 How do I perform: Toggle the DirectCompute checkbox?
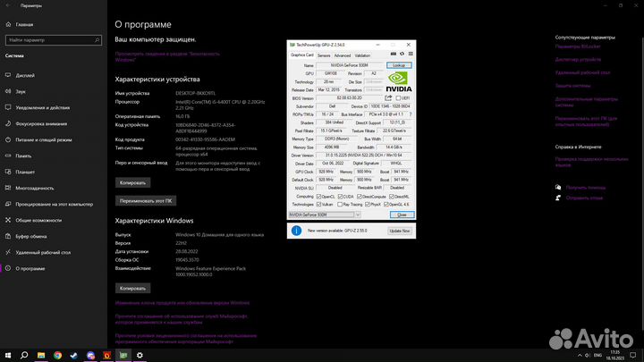click(360, 197)
